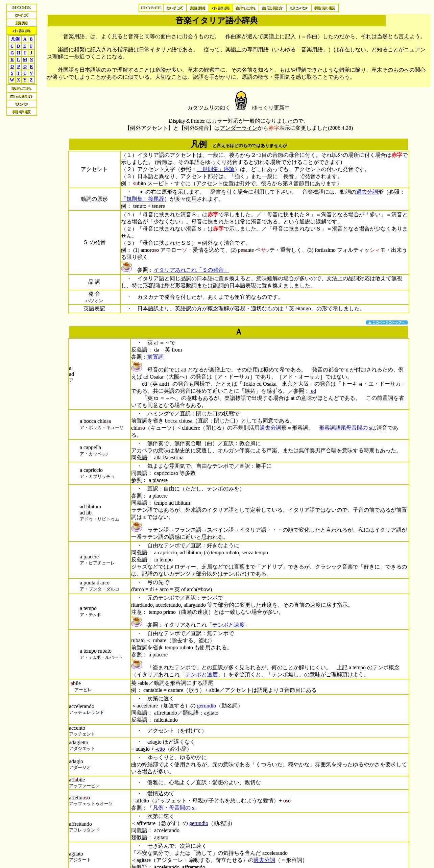434x868 pixels.
Task: Jump to letter T in the index
Action: 18,73
